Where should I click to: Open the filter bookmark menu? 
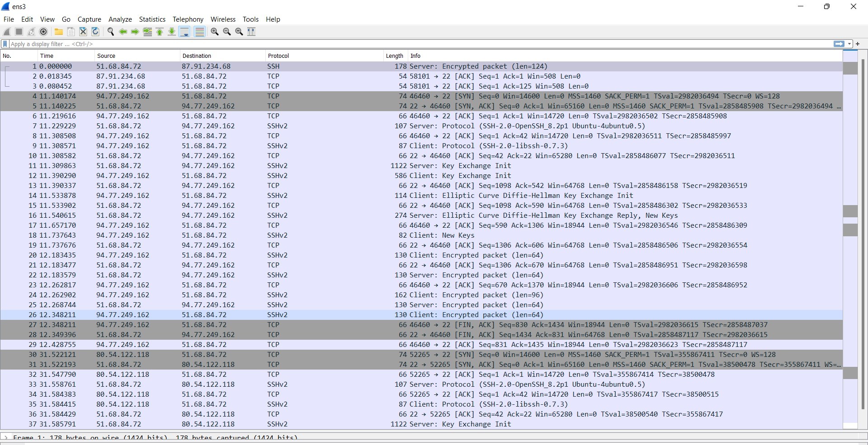5,44
